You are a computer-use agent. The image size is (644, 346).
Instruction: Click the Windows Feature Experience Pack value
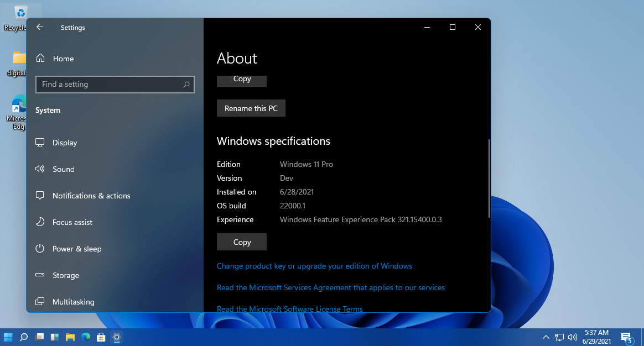[361, 219]
